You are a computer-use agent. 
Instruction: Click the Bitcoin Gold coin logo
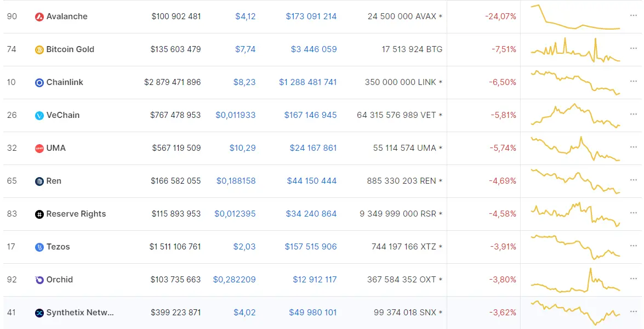[39, 50]
